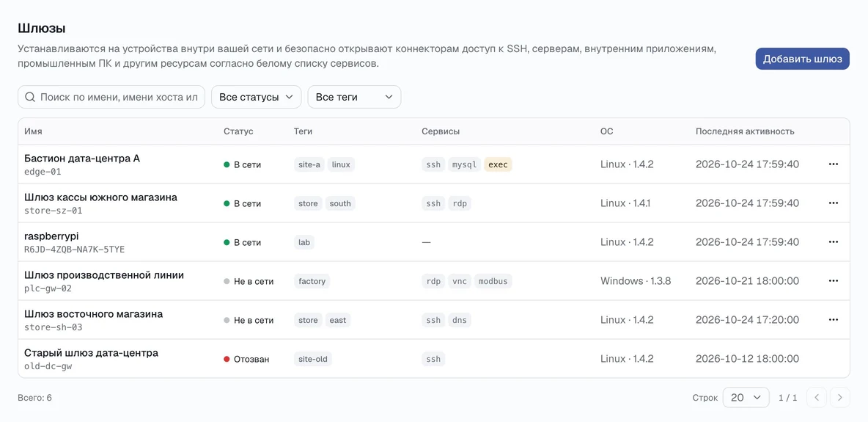Click hostname old-dc-gw

48,366
